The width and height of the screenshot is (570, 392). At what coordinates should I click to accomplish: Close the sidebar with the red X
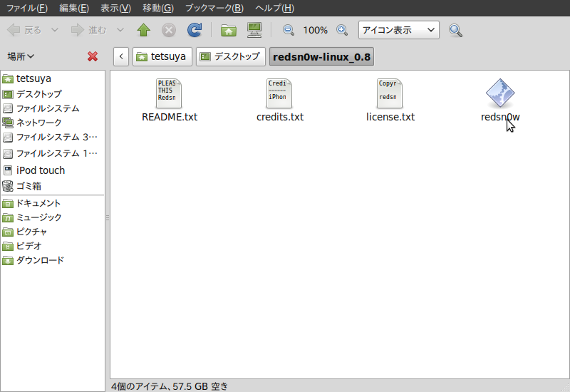tap(93, 56)
